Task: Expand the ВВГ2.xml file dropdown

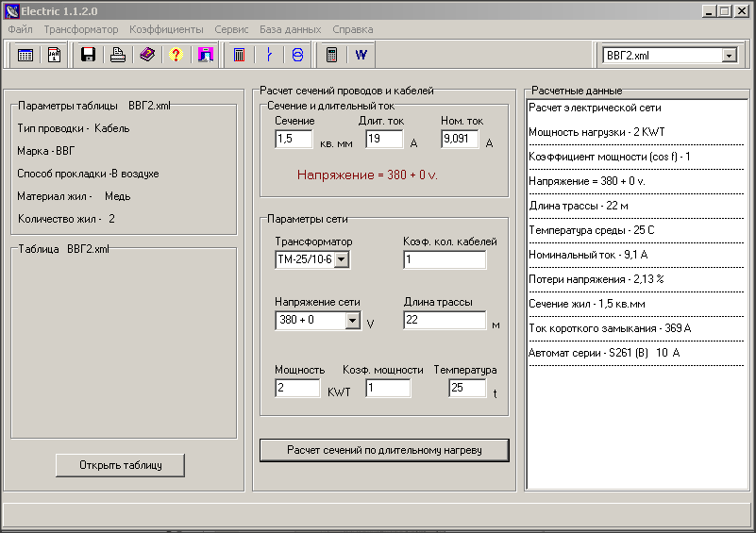Action: tap(728, 56)
